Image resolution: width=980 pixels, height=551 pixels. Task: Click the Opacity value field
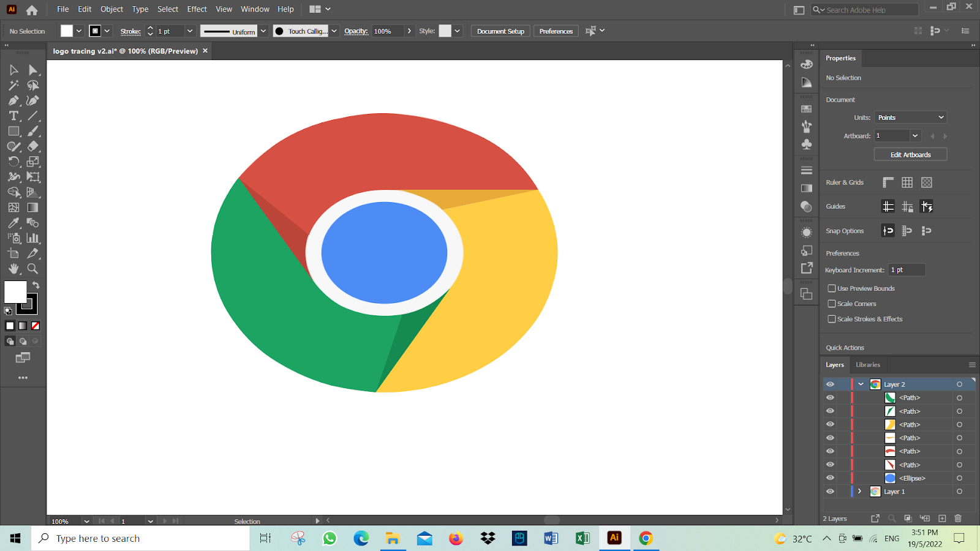coord(388,31)
